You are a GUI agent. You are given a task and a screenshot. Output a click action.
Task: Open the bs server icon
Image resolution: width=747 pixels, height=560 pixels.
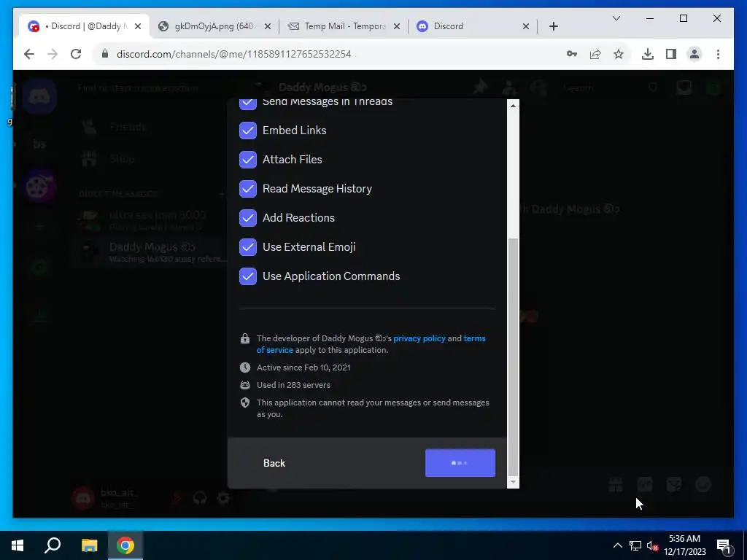pos(39,144)
